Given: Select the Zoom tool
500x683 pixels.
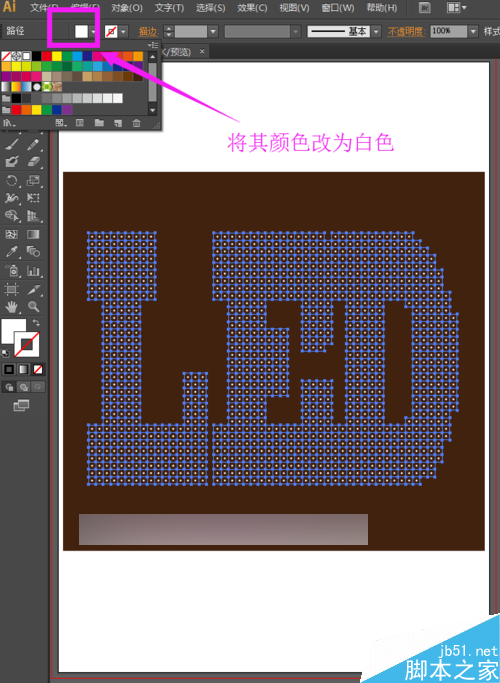Looking at the screenshot, I should [x=34, y=306].
